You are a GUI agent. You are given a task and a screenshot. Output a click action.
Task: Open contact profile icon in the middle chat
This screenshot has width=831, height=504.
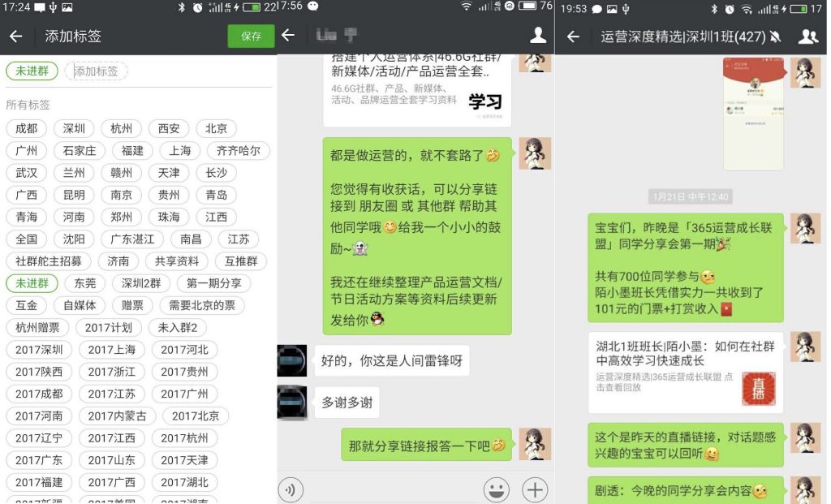[x=538, y=36]
